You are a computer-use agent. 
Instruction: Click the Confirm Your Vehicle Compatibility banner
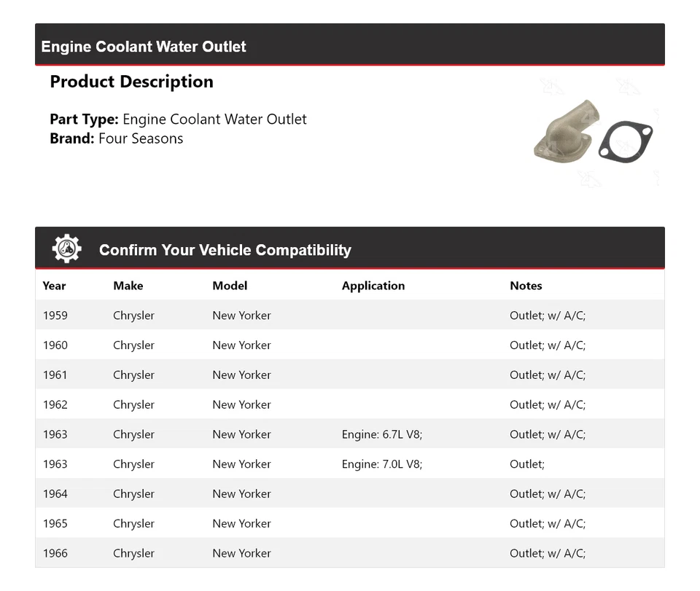click(x=225, y=250)
